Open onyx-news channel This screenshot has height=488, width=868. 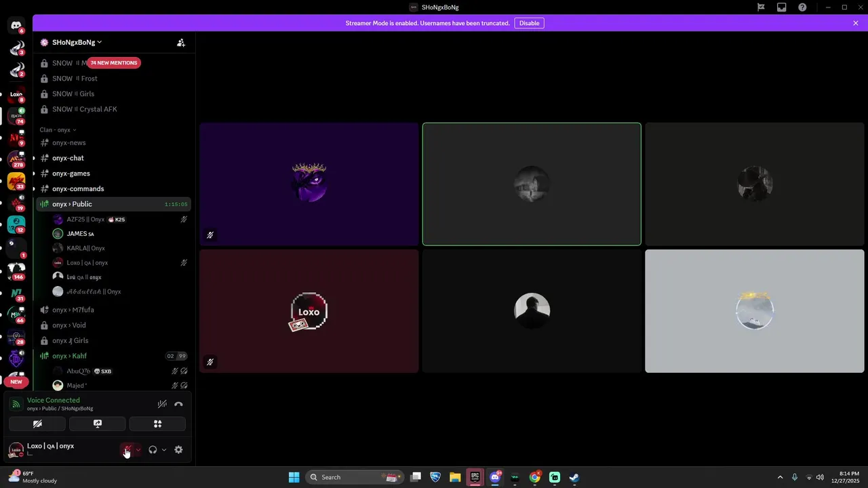click(x=113, y=142)
